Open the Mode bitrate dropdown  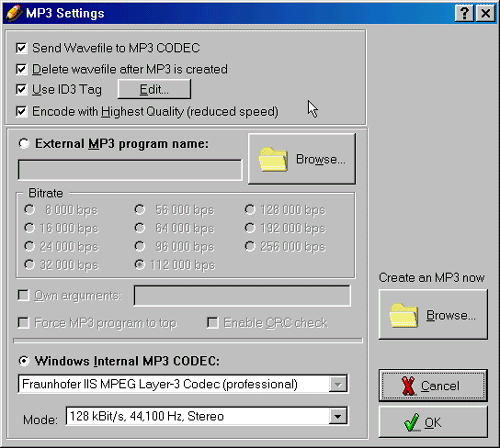[338, 416]
